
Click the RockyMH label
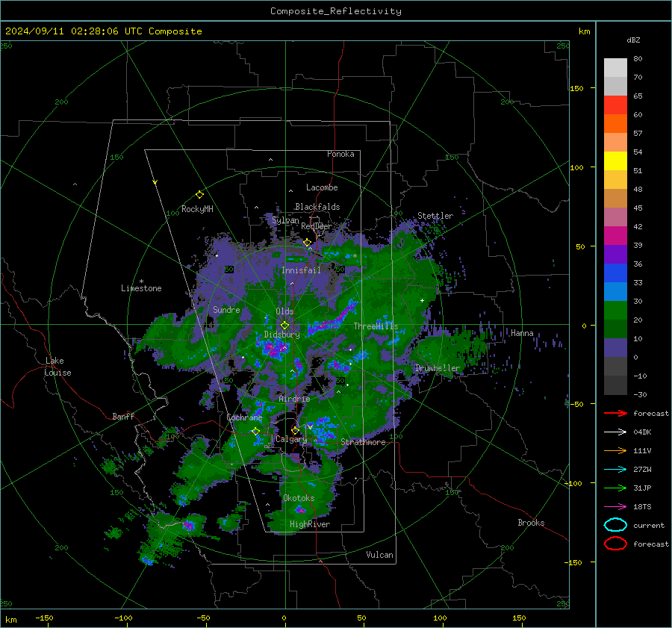pos(197,209)
